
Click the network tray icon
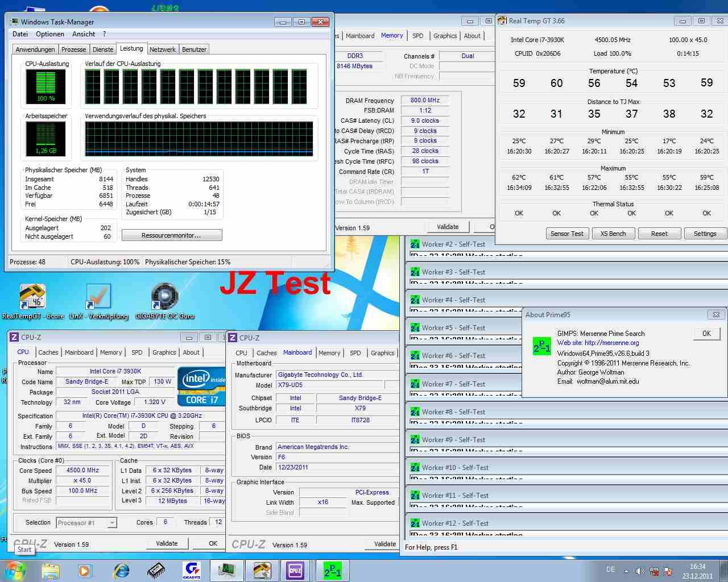coord(654,571)
